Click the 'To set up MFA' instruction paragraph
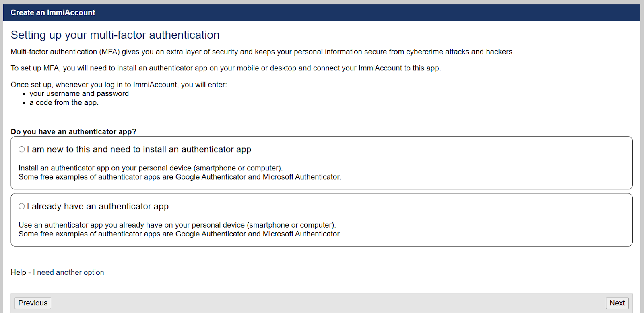 tap(226, 68)
